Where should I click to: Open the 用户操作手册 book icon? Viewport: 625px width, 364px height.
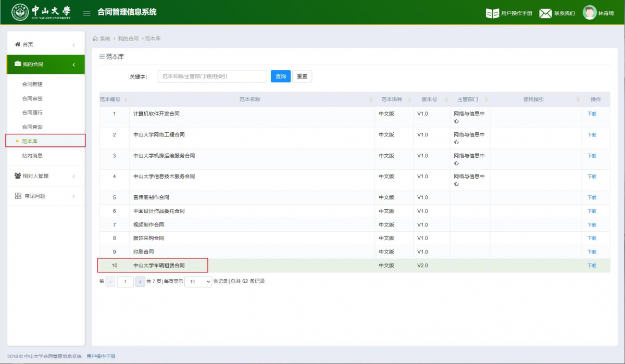click(x=492, y=13)
